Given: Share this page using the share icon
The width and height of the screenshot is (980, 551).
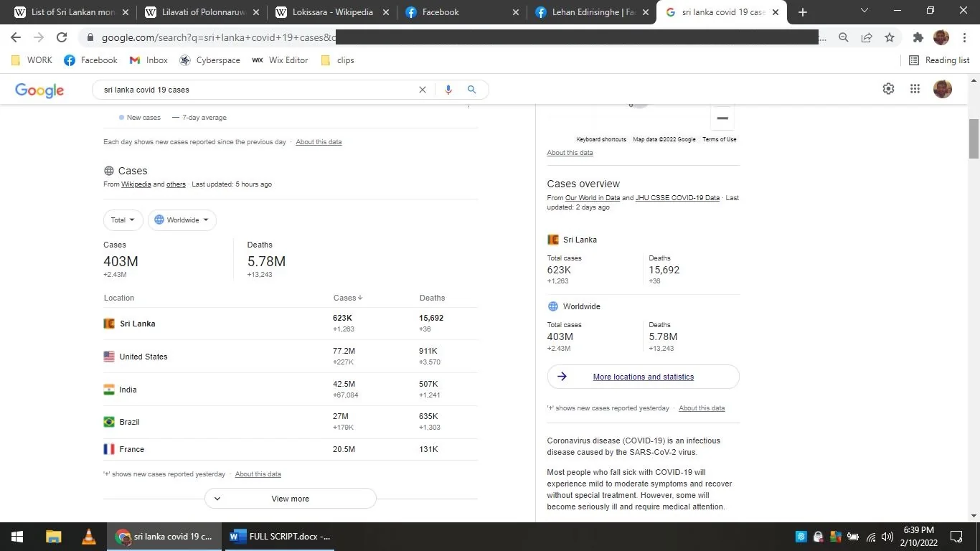Looking at the screenshot, I should 867,37.
